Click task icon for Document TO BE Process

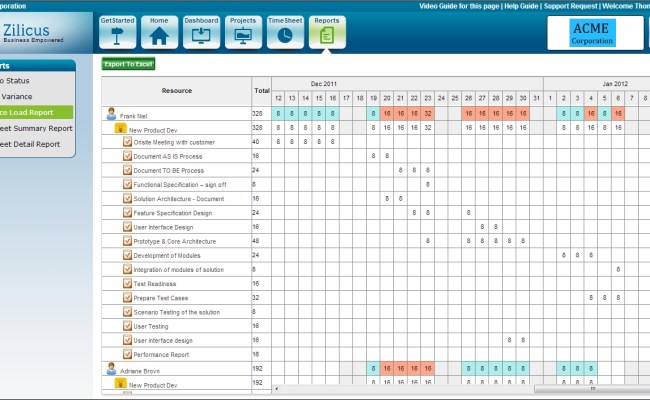[127, 170]
